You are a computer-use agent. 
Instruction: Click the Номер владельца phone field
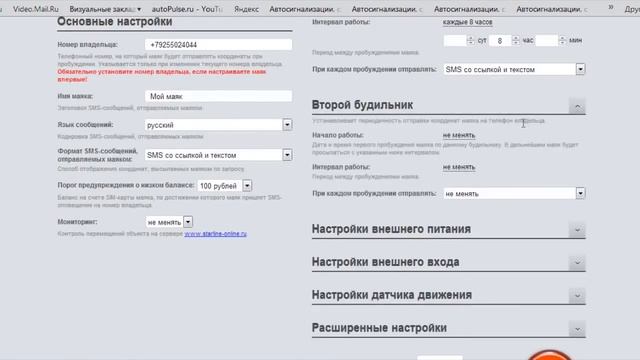[x=218, y=44]
